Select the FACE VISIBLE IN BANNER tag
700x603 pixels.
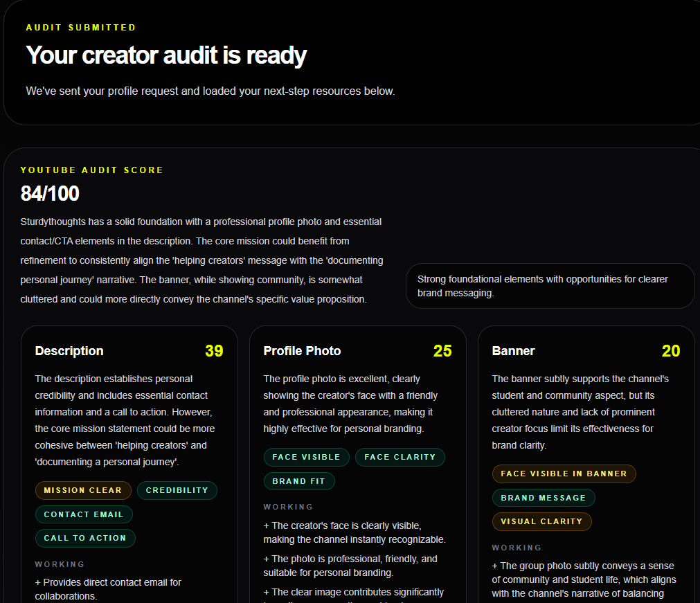(564, 474)
